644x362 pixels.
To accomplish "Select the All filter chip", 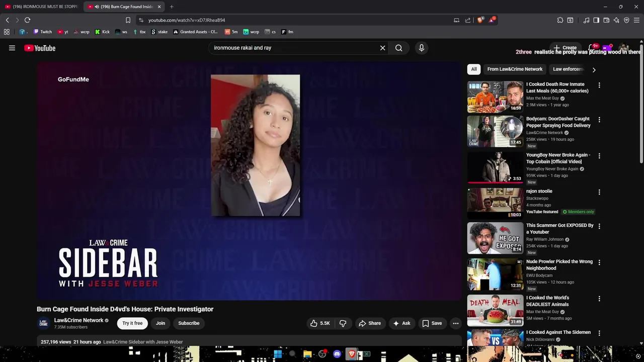I will (x=473, y=69).
